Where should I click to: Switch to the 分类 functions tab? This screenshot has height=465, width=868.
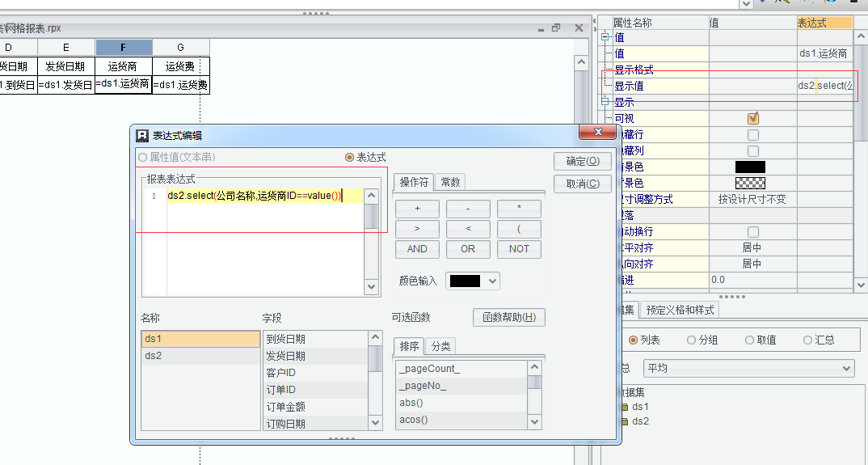440,346
